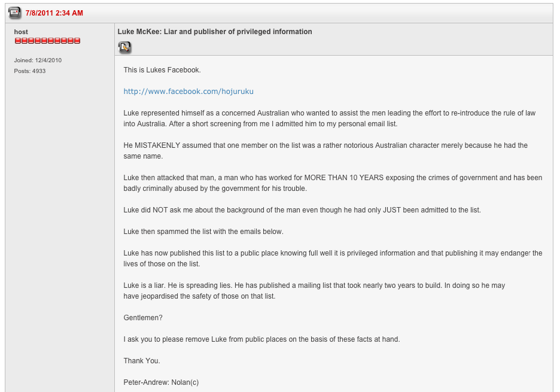This screenshot has width=560, height=392.
Task: Open the facebook.com/hojuruku link
Action: (188, 92)
